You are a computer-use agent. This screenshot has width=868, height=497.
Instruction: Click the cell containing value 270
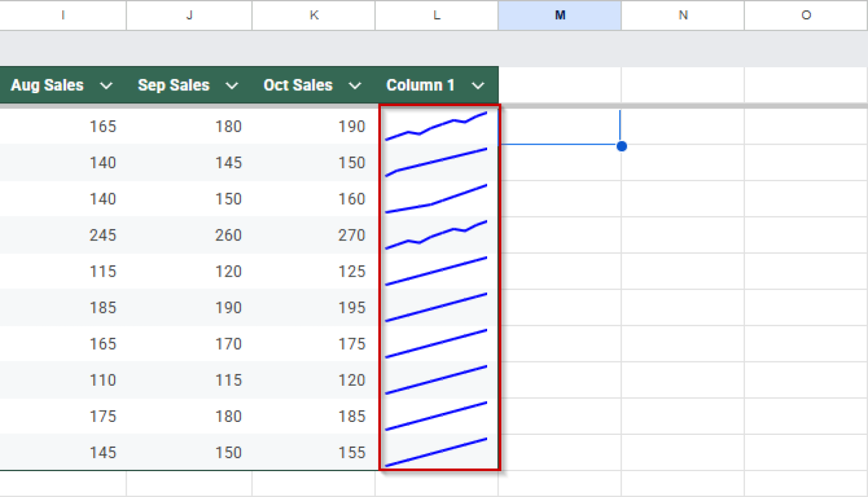351,235
